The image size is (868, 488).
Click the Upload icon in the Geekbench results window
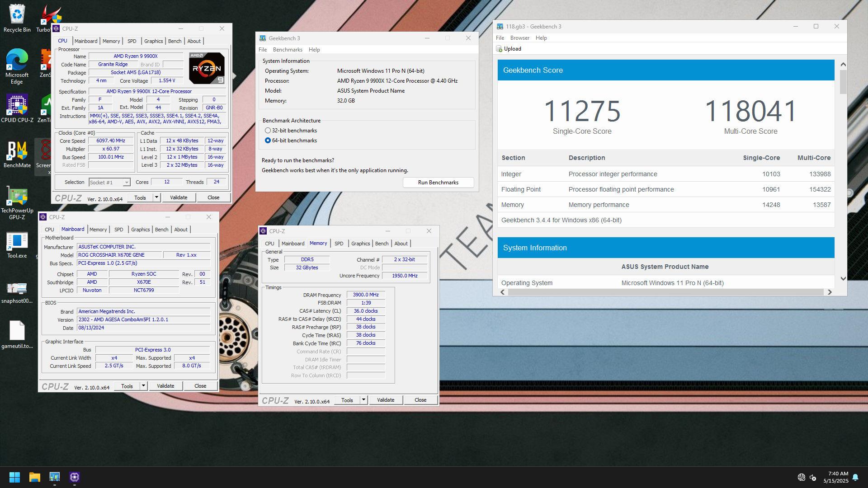(499, 49)
